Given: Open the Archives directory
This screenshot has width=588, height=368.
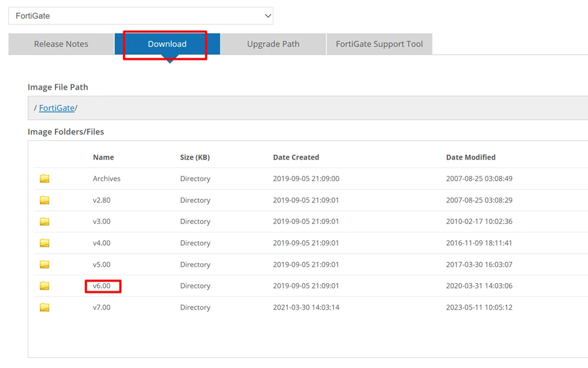Looking at the screenshot, I should point(107,178).
